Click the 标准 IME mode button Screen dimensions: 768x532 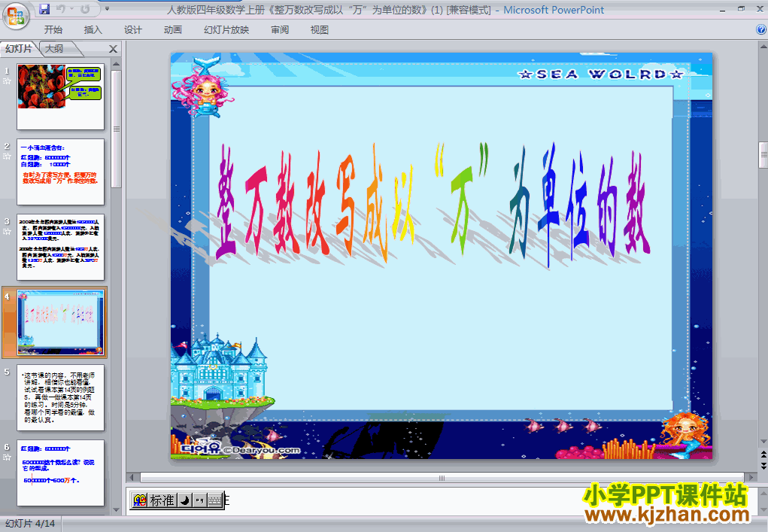(162, 500)
